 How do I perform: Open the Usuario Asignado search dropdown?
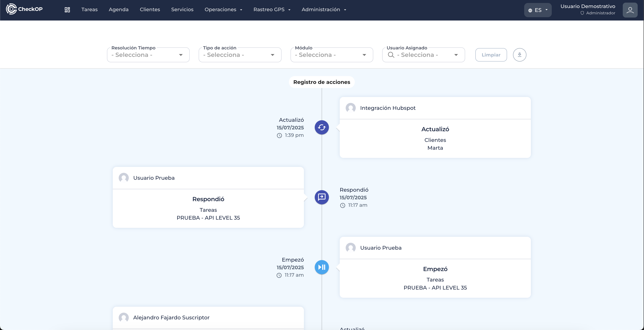coord(423,55)
